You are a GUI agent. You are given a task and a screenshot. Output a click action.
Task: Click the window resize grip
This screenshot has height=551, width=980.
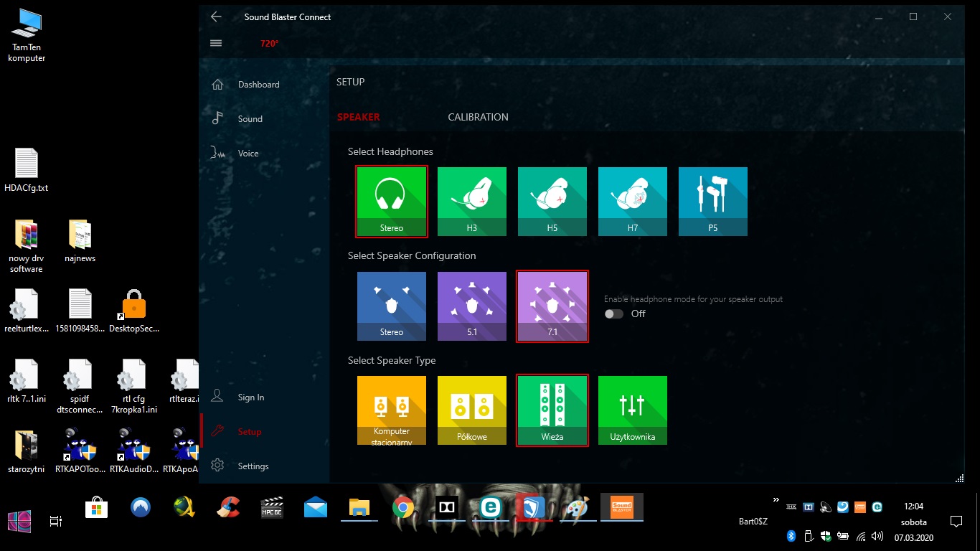coord(959,479)
